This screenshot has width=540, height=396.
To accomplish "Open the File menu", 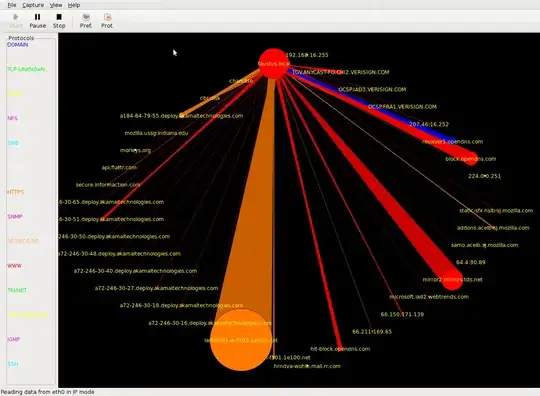I will 12,5.
